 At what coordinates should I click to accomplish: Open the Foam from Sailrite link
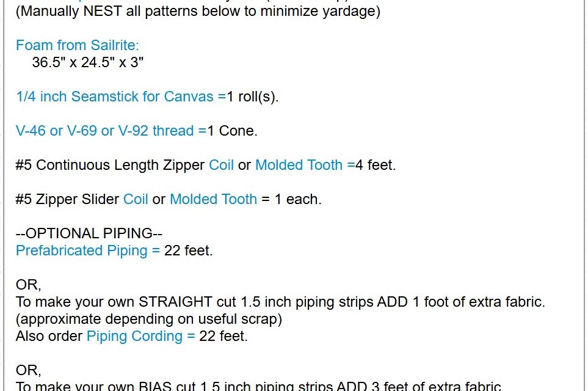point(78,45)
